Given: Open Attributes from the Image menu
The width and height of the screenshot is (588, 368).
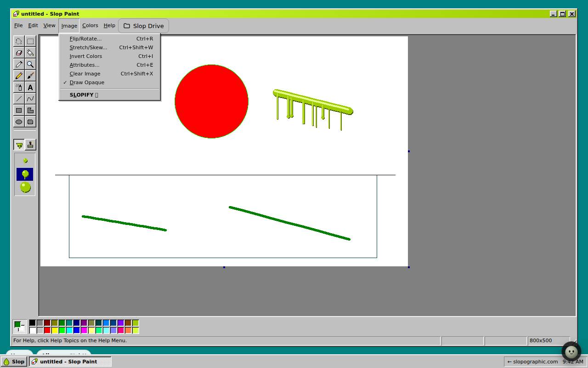Looking at the screenshot, I should click(x=109, y=65).
